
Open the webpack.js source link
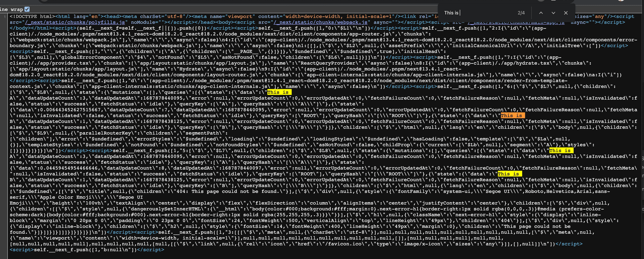point(320,22)
